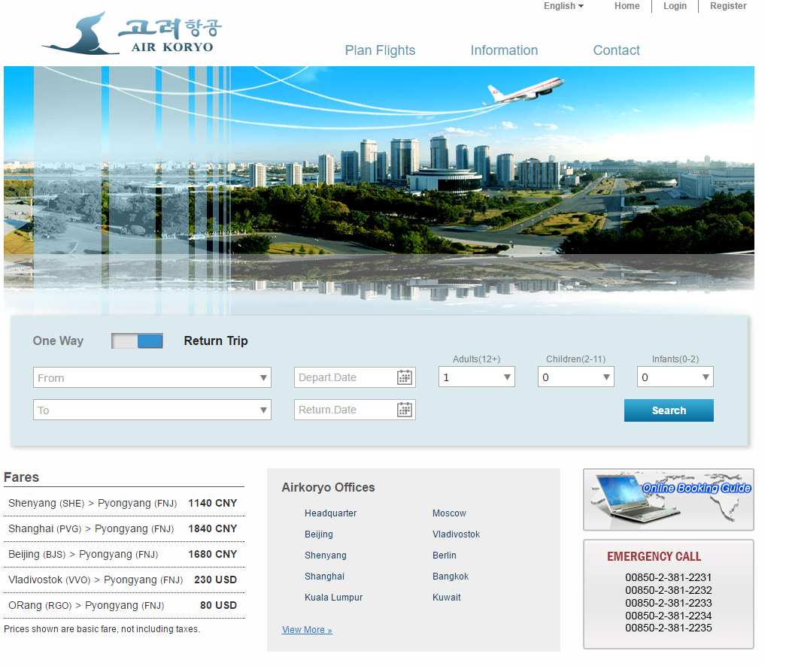Open the Online Booking Guide banner
Viewport: 789px width, 672px height.
tap(668, 499)
